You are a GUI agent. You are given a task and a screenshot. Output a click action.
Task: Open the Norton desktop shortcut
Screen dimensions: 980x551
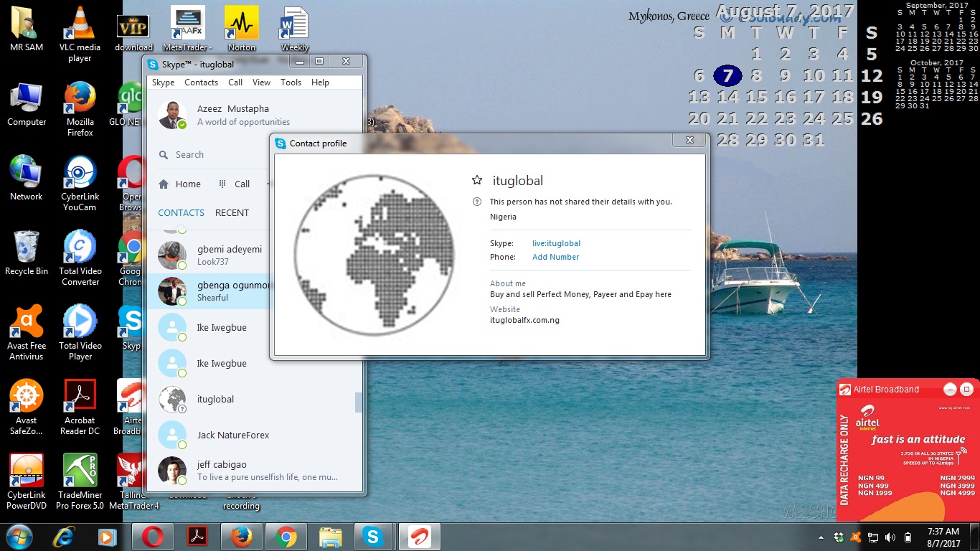241,29
